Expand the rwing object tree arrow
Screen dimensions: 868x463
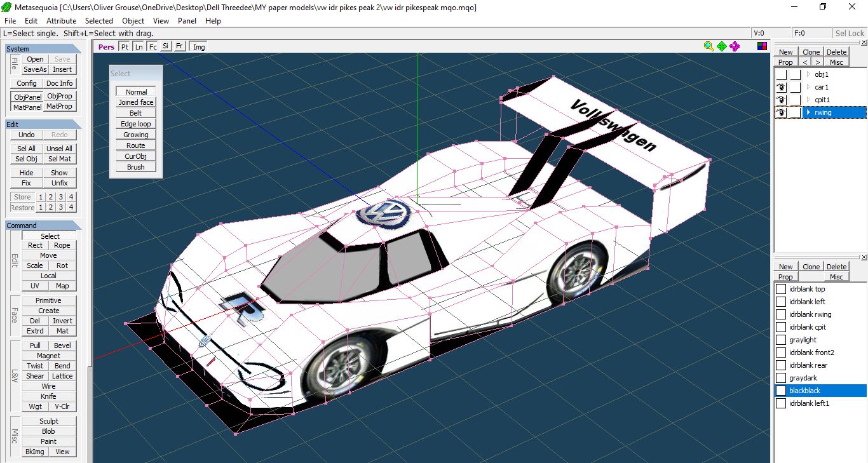pos(808,112)
